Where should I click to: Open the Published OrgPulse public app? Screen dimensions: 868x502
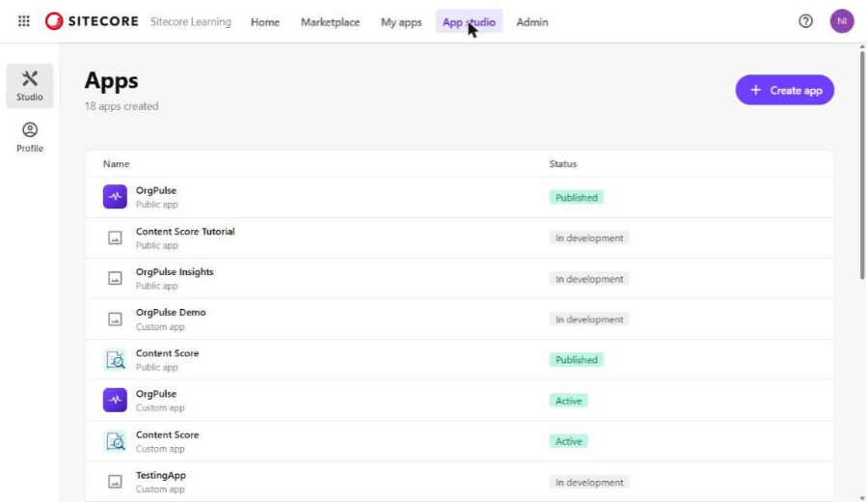459,197
